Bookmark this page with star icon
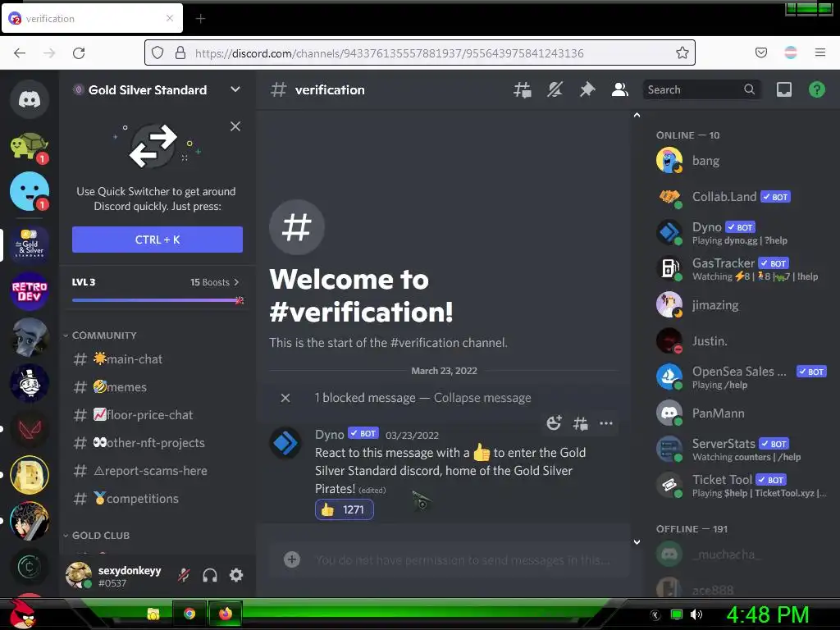The height and width of the screenshot is (630, 840). (682, 52)
